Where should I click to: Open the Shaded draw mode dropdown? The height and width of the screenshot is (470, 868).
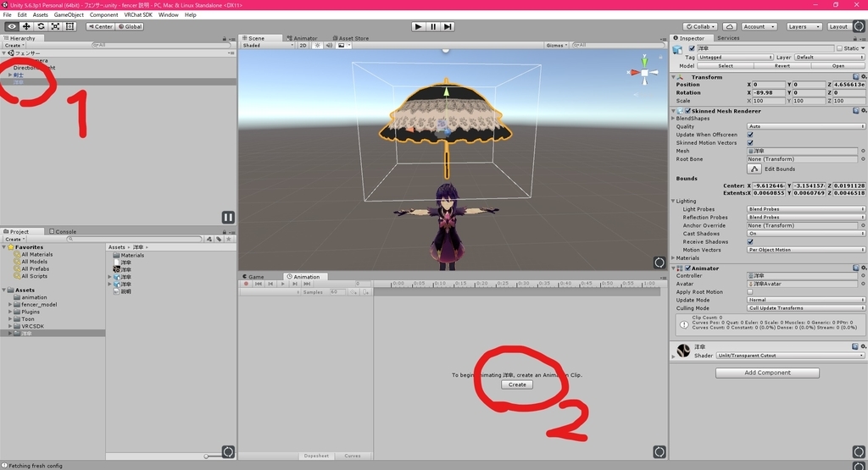click(268, 46)
